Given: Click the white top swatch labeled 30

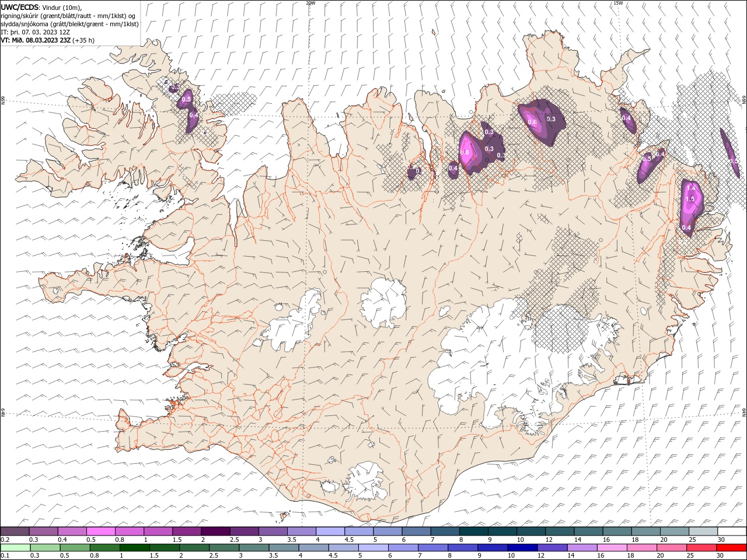Looking at the screenshot, I should (x=732, y=531).
